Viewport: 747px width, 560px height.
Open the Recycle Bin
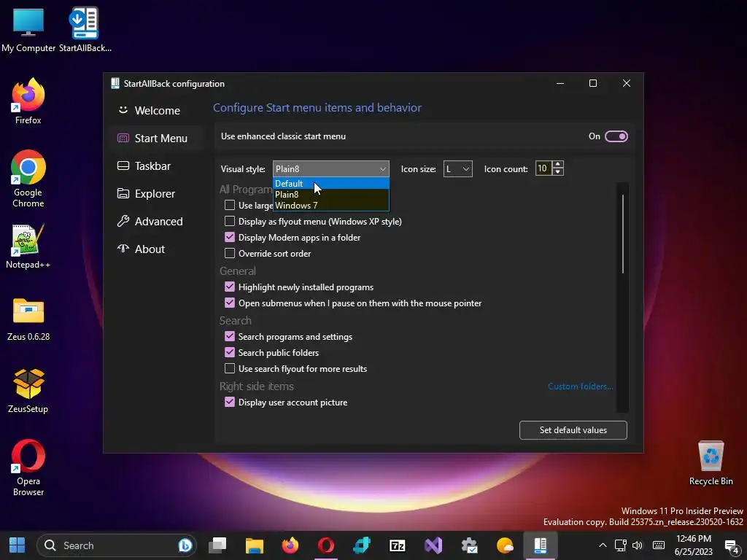tap(711, 463)
